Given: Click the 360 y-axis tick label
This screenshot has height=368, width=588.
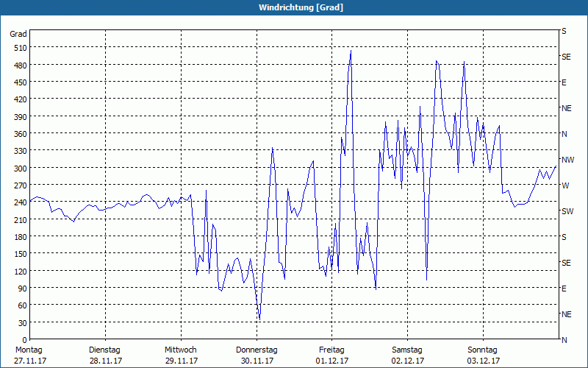Looking at the screenshot, I should (21, 134).
